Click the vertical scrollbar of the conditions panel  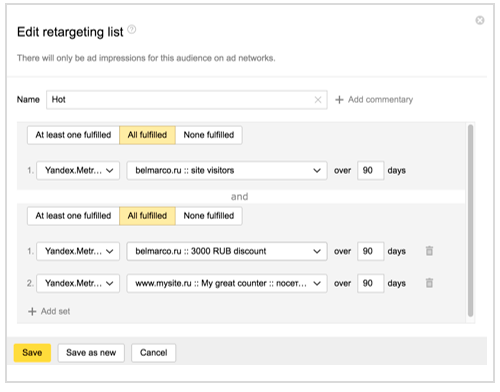(470, 220)
